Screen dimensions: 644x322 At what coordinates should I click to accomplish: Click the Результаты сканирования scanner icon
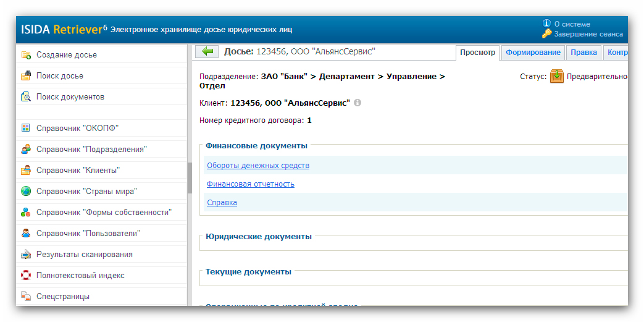click(26, 254)
